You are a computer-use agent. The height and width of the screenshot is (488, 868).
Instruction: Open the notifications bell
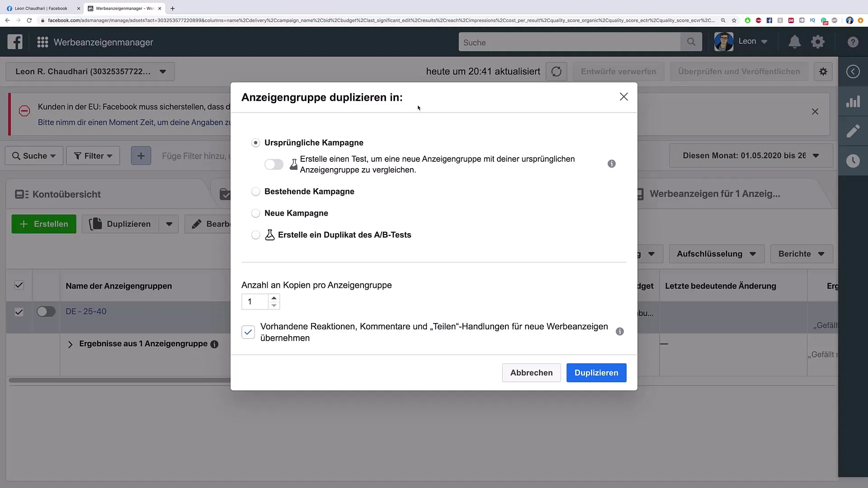click(794, 42)
